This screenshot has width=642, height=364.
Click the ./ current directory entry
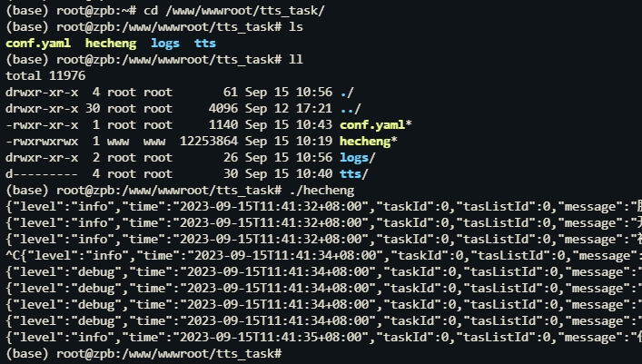346,92
